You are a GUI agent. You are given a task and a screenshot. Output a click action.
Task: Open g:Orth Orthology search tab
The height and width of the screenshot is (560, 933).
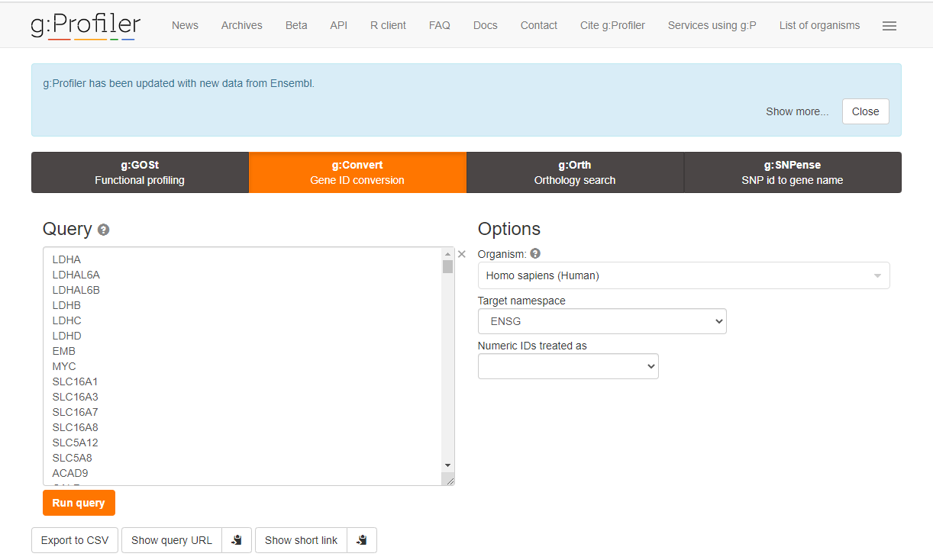[575, 172]
